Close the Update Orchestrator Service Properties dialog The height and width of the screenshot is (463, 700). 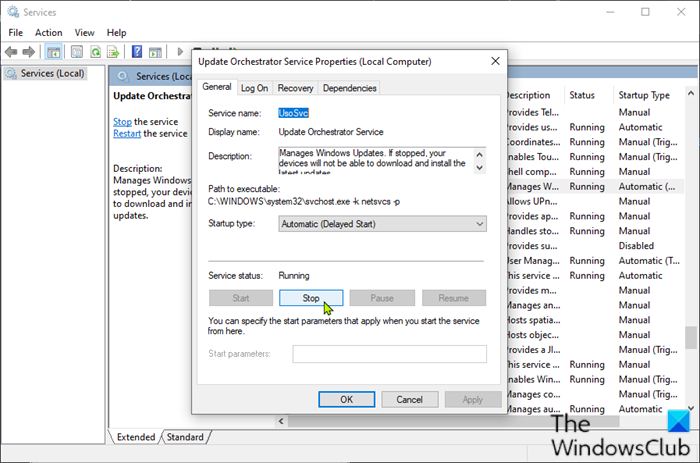[x=496, y=61]
